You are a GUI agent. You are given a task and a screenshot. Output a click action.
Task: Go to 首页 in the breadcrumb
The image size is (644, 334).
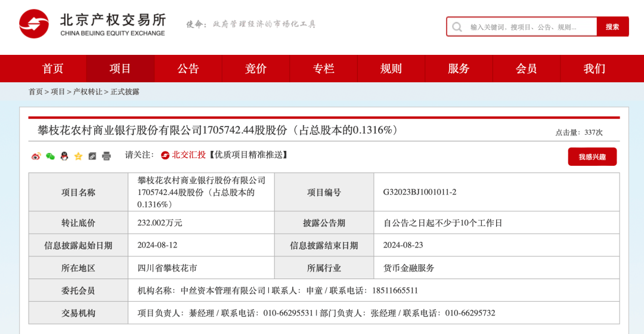(35, 92)
